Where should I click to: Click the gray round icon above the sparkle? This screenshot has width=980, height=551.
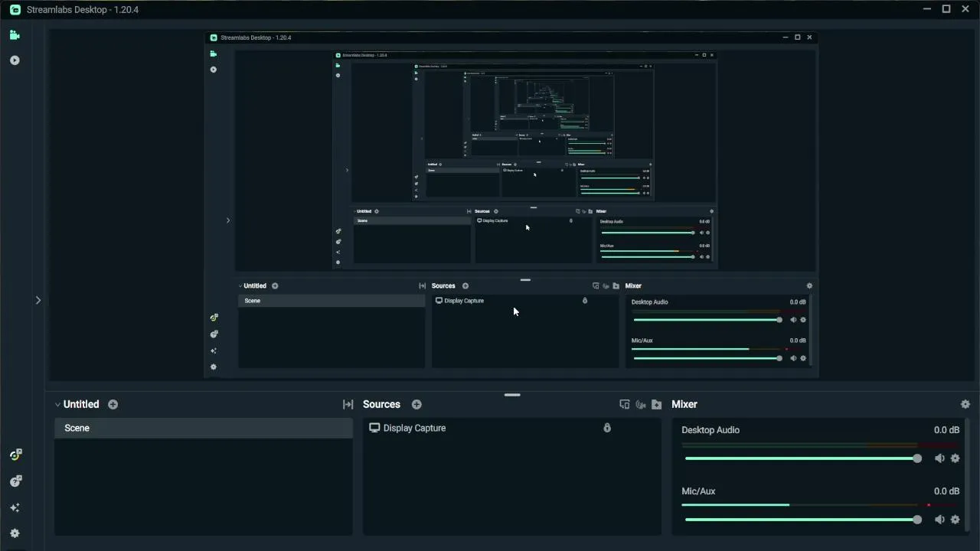15,481
